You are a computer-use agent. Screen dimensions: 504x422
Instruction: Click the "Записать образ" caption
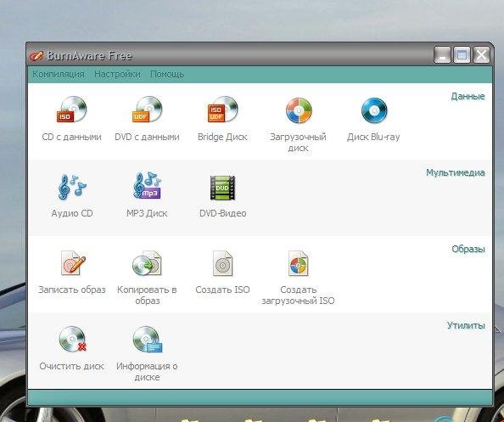(72, 290)
